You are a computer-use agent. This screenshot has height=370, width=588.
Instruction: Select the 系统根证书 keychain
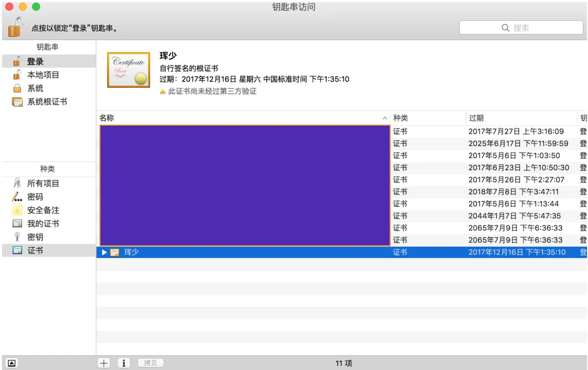(48, 102)
